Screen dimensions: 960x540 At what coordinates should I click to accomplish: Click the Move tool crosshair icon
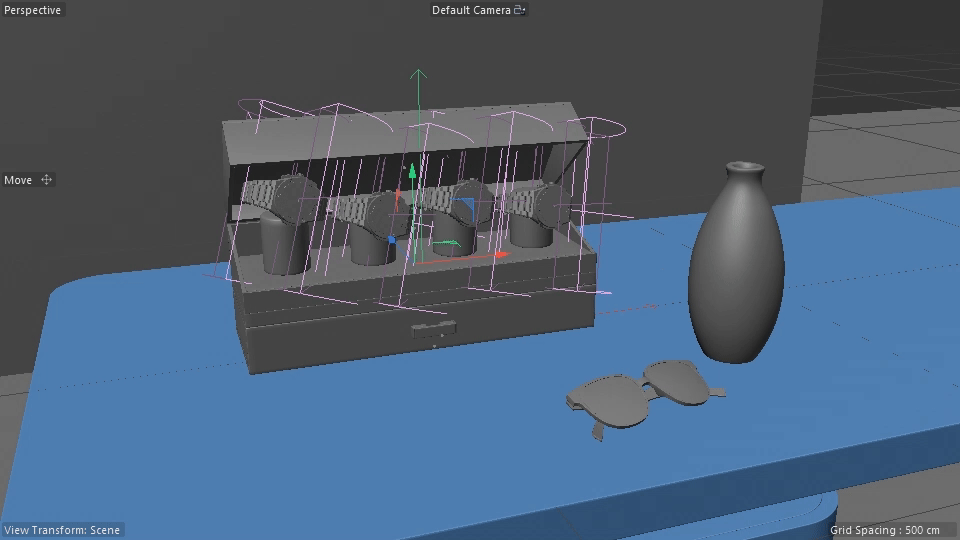[46, 180]
